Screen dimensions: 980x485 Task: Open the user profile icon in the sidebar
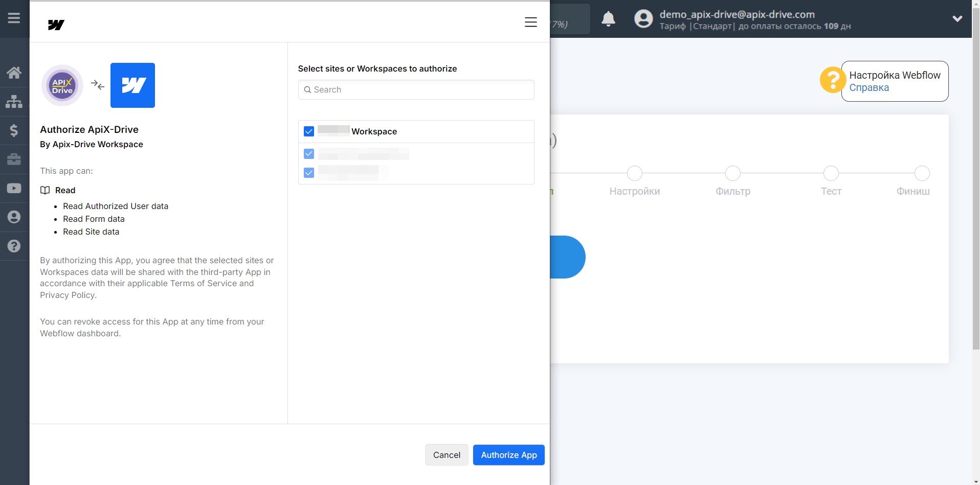[14, 217]
